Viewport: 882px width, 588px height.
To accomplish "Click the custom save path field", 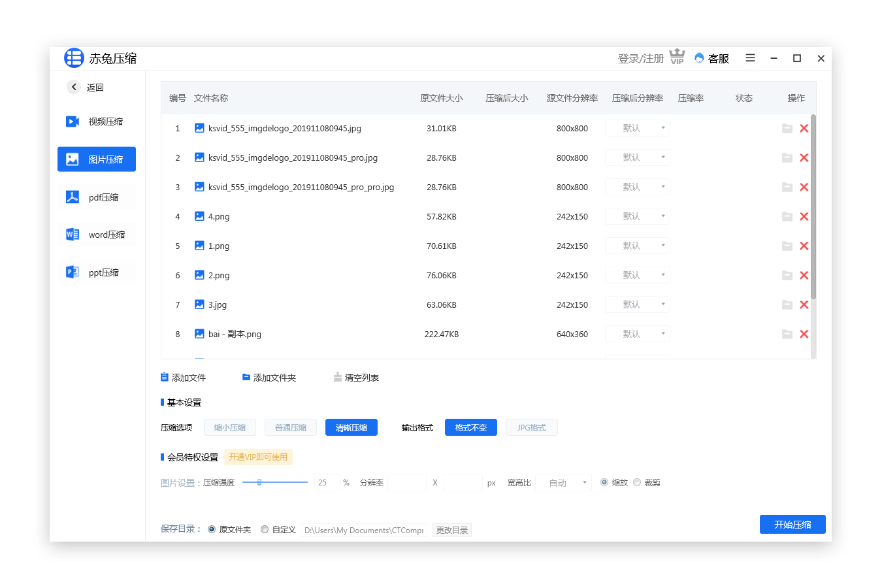I will click(x=364, y=530).
